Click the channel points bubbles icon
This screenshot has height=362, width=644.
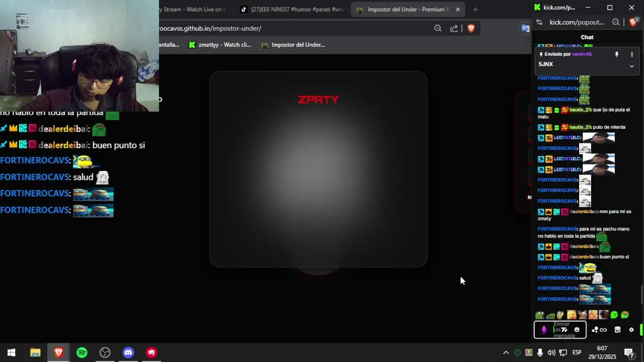pos(595,330)
